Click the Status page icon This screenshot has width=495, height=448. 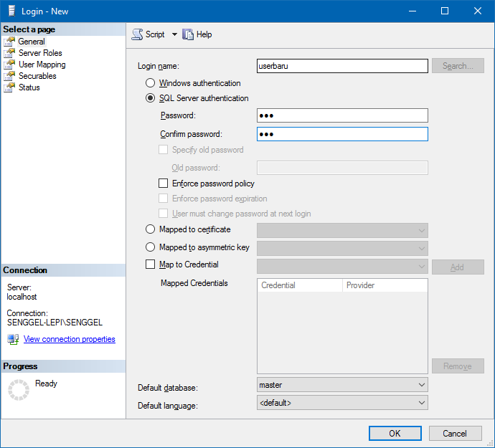[9, 87]
